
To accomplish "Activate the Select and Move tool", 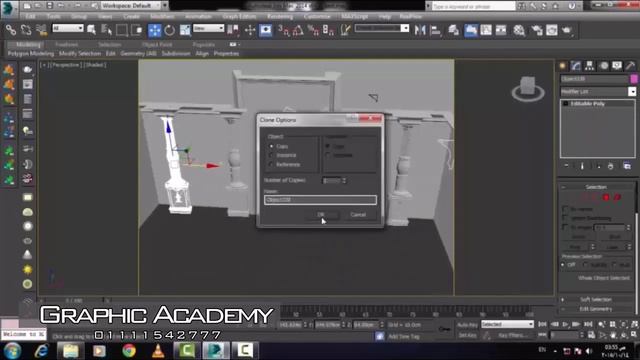I will 155,30.
